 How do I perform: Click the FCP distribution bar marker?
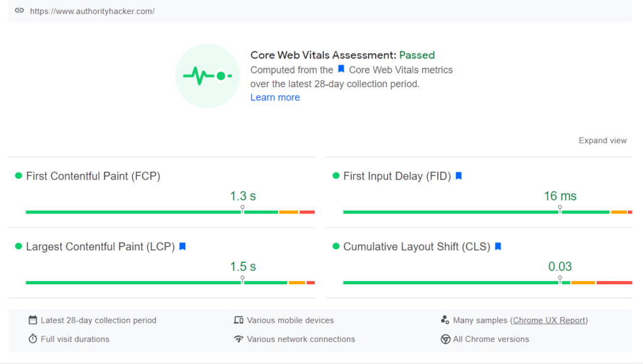242,208
